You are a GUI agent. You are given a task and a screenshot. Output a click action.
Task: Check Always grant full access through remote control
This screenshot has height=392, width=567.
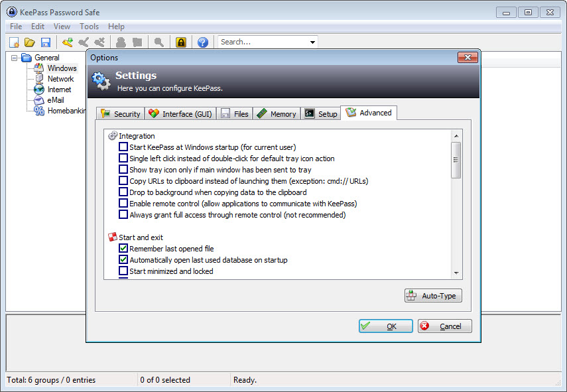pos(123,214)
